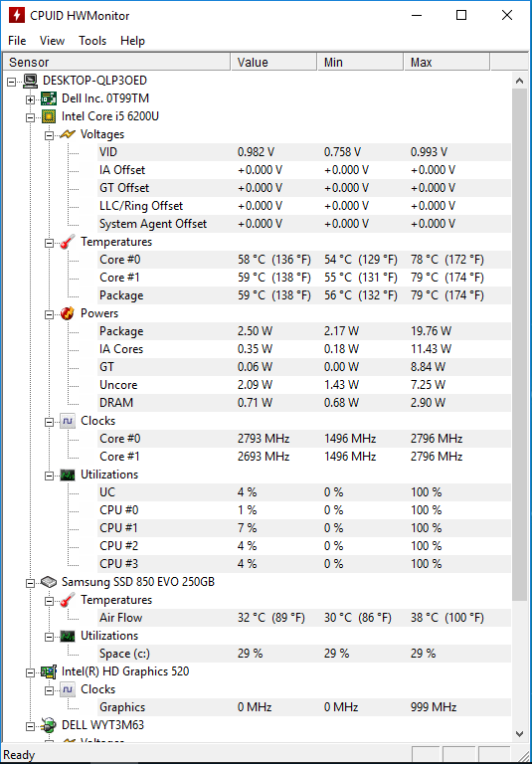Expand the Dell Inc. 0T99TM node
The width and height of the screenshot is (532, 764).
pyautogui.click(x=31, y=99)
